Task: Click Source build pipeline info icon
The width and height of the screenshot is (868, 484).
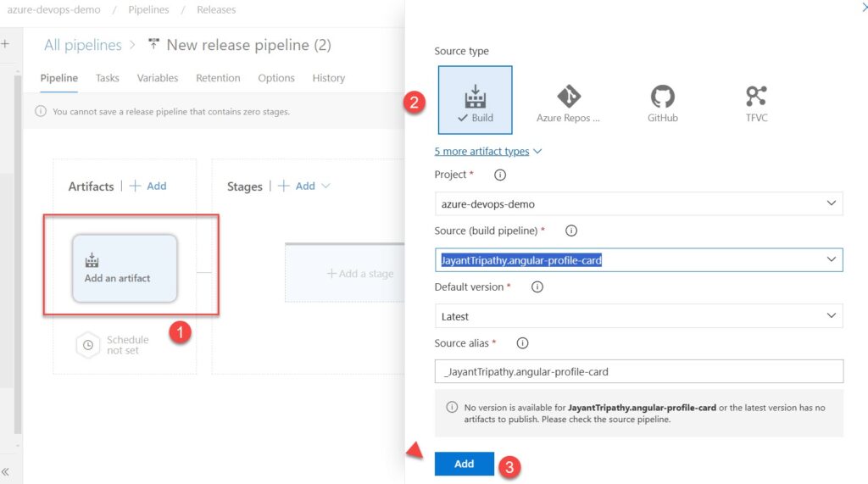Action: [570, 231]
